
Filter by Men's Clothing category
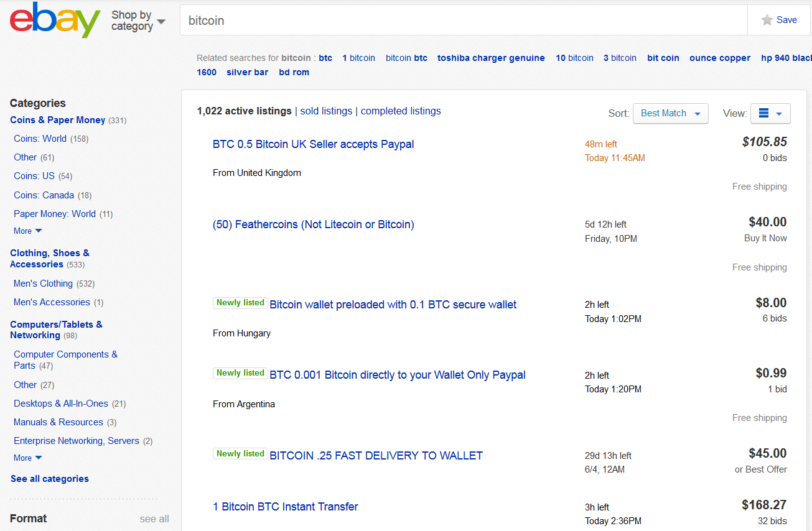point(43,284)
